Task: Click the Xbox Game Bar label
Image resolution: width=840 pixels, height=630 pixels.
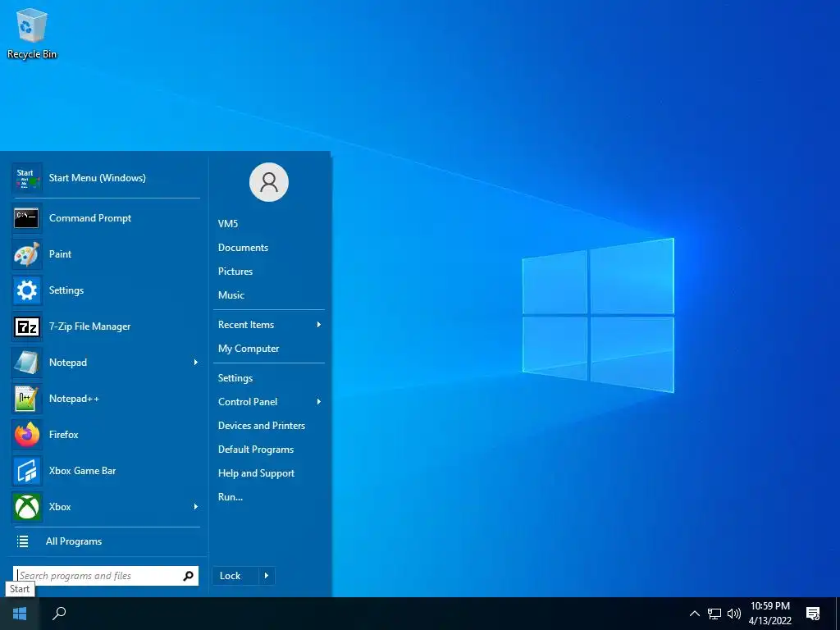Action: 82,471
